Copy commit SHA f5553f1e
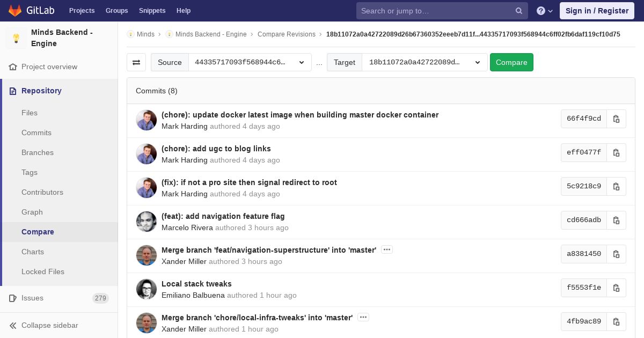The height and width of the screenshot is (338, 644). click(x=616, y=288)
